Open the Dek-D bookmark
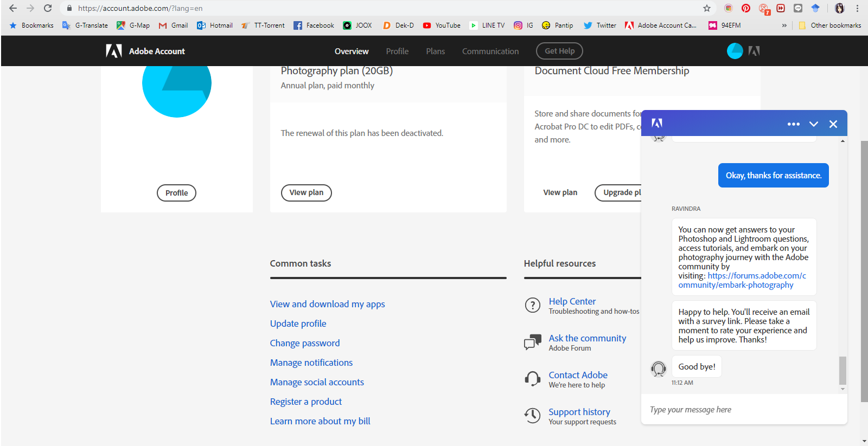 398,25
